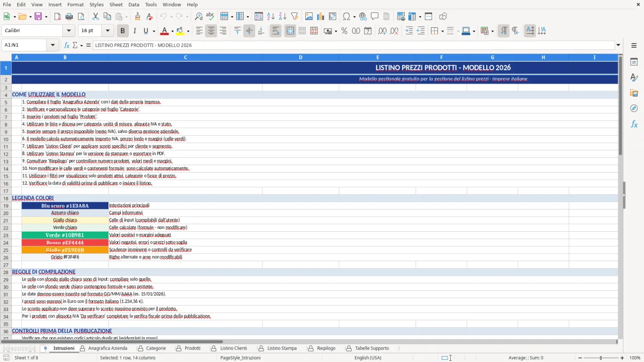Open the Save dropdown arrow
The width and height of the screenshot is (644, 362).
[x=46, y=17]
